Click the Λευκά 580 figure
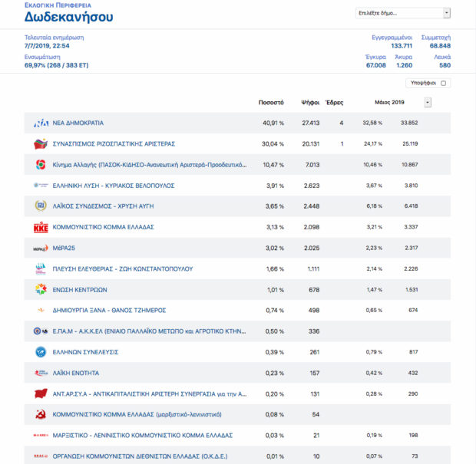476x464 pixels. (445, 65)
